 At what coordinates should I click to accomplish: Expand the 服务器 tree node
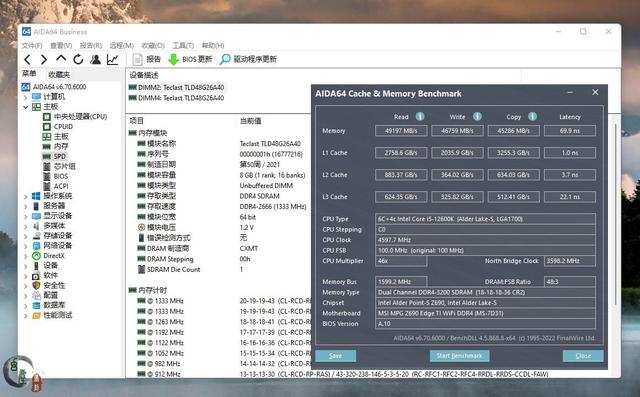[25, 206]
